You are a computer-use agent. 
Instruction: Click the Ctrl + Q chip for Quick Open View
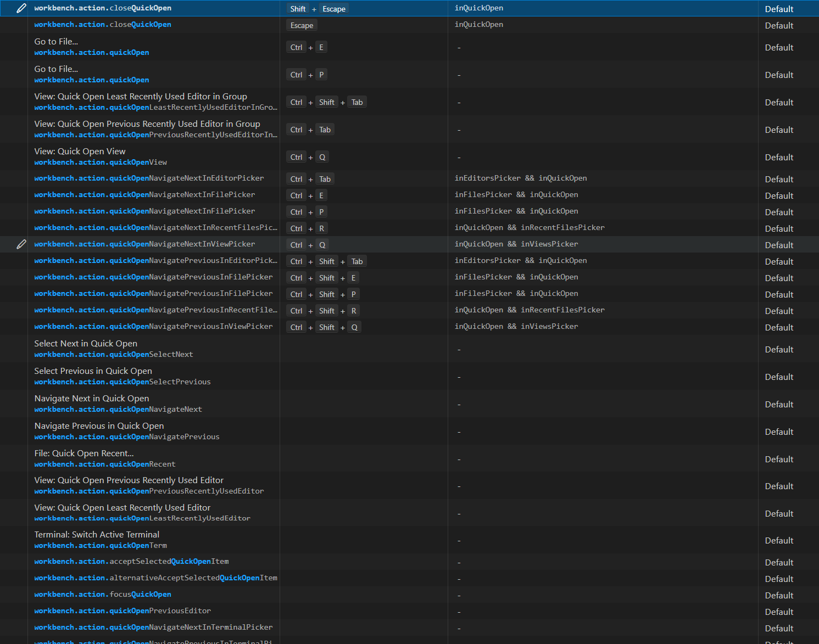(x=308, y=156)
